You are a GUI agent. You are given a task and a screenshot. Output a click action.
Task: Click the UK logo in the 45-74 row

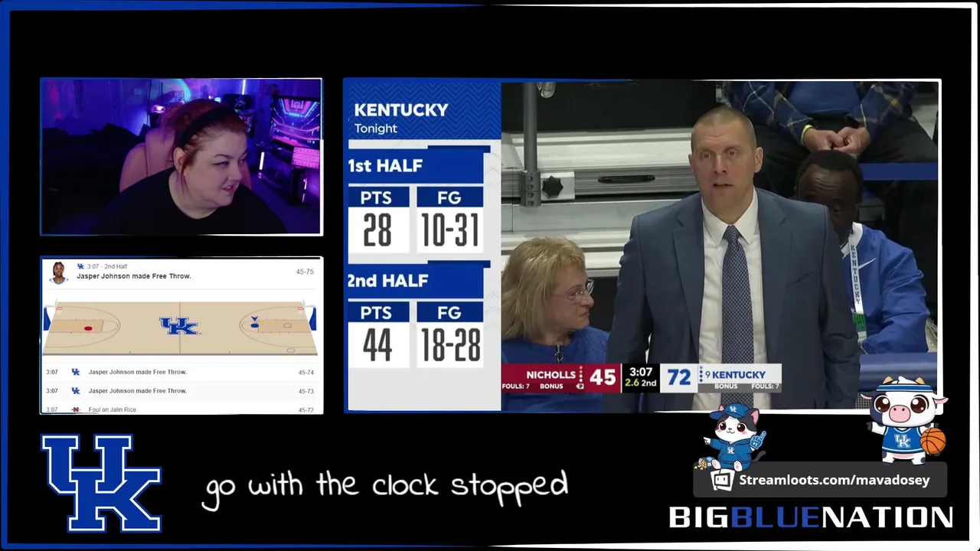pos(76,372)
